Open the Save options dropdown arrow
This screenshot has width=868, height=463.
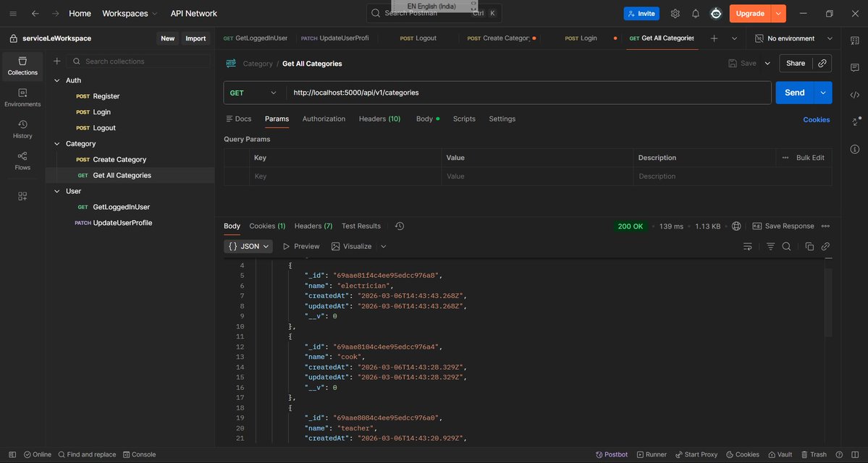767,63
